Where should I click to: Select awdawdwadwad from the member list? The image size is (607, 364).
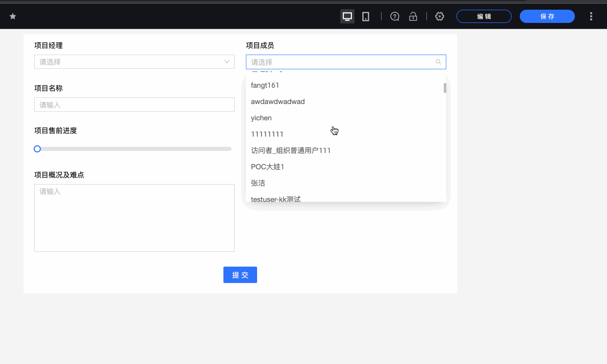coord(346,101)
